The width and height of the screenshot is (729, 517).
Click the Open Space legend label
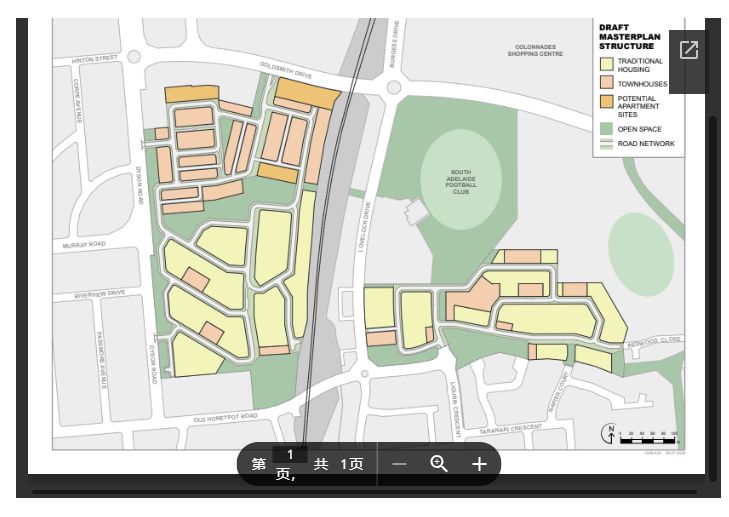pos(639,129)
